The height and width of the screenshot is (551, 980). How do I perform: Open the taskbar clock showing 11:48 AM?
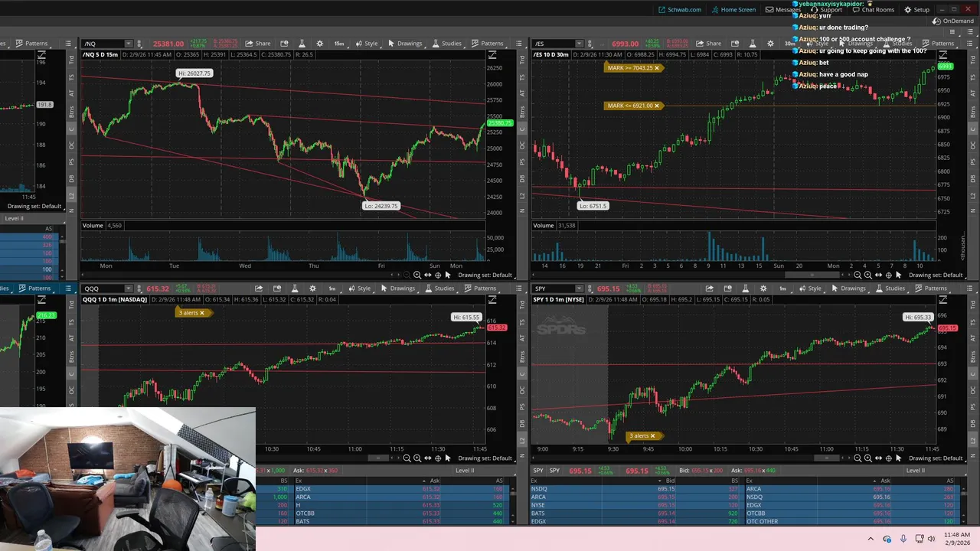point(957,538)
